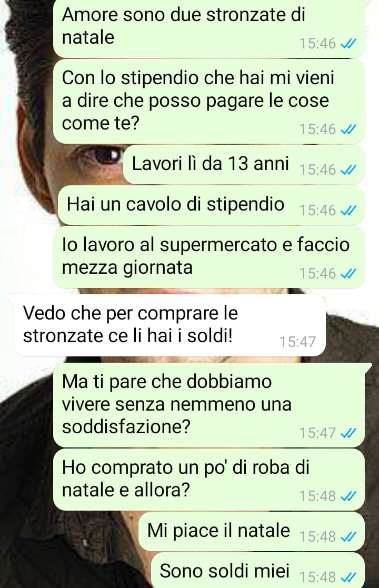Screen dimensions: 379x588
Task: Select the 'Sono soldi miei' bubble
Action: tap(258, 571)
